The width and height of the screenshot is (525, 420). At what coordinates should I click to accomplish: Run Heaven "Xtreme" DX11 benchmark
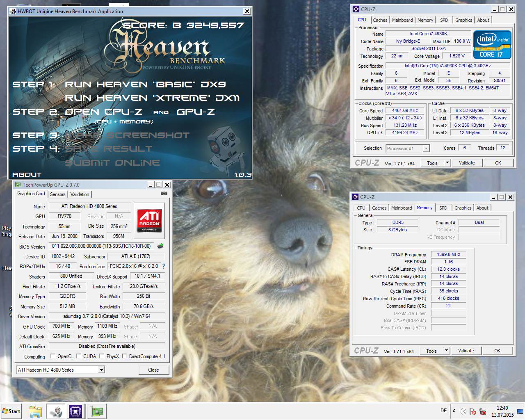pos(152,98)
